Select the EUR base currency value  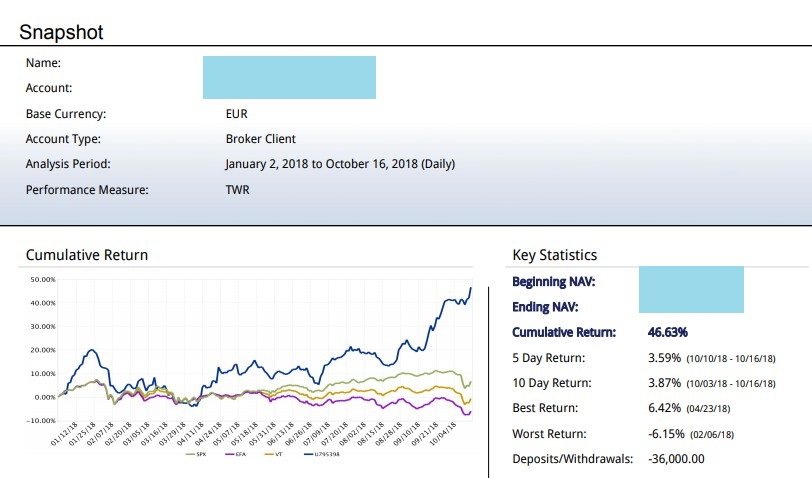(237, 114)
